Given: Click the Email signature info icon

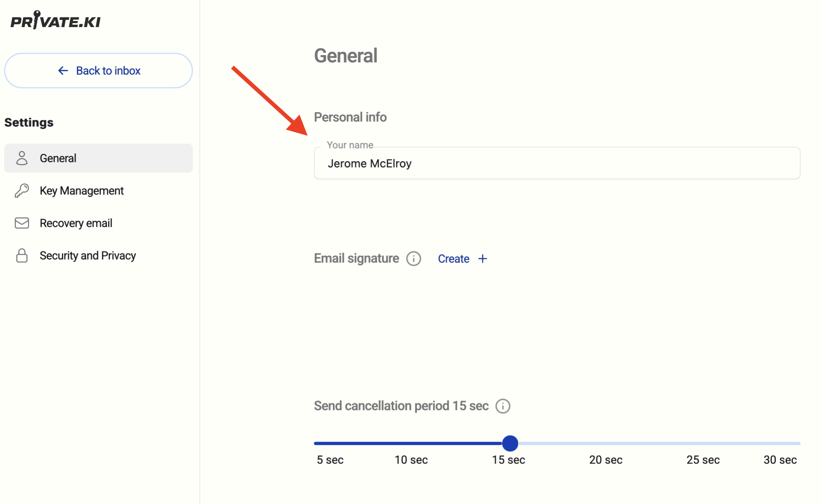Looking at the screenshot, I should pyautogui.click(x=413, y=258).
